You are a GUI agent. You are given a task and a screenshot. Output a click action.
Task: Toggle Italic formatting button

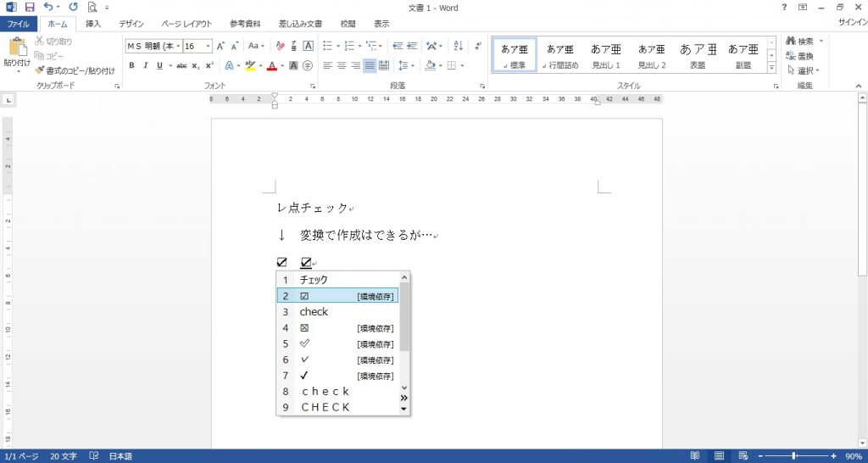146,66
